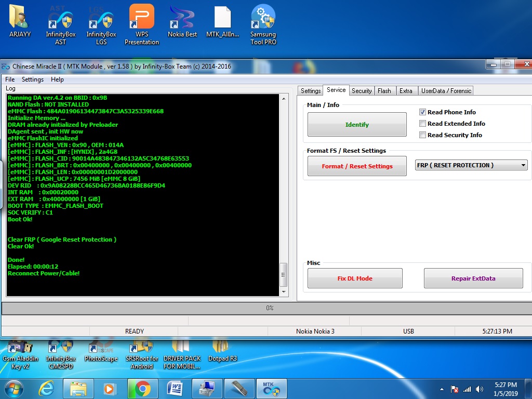Click the Fix DL Mode button
The image size is (532, 399).
(355, 278)
